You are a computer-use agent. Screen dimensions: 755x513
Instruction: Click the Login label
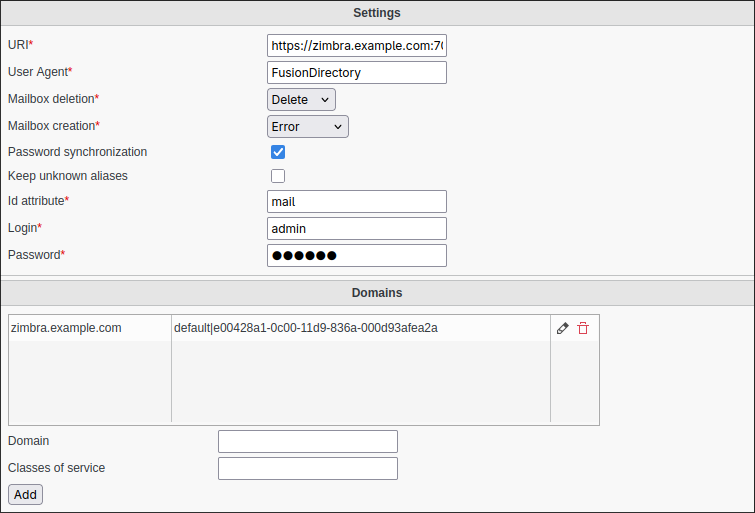pos(25,228)
